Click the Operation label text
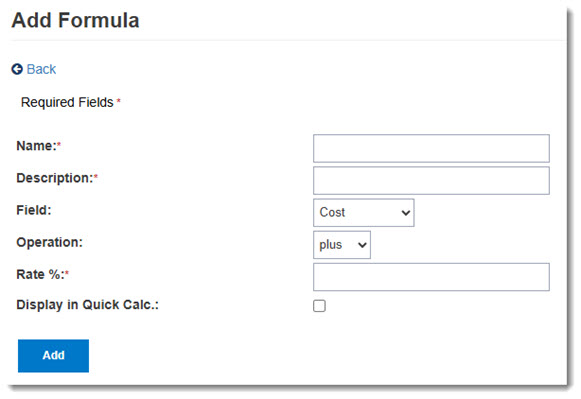This screenshot has height=399, width=581. (x=49, y=242)
